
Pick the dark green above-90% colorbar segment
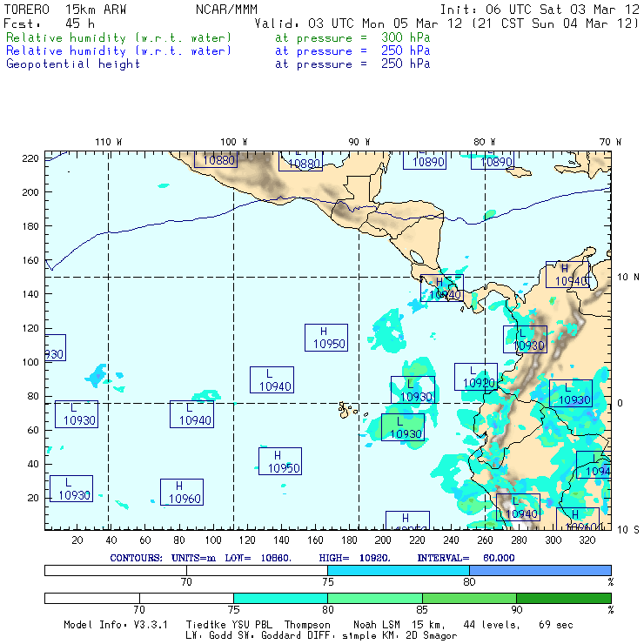pos(564,598)
